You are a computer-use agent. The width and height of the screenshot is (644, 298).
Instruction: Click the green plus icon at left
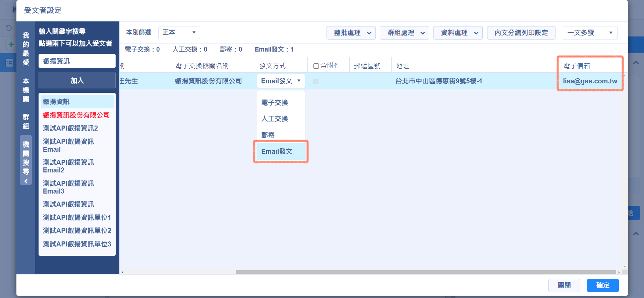[11, 45]
